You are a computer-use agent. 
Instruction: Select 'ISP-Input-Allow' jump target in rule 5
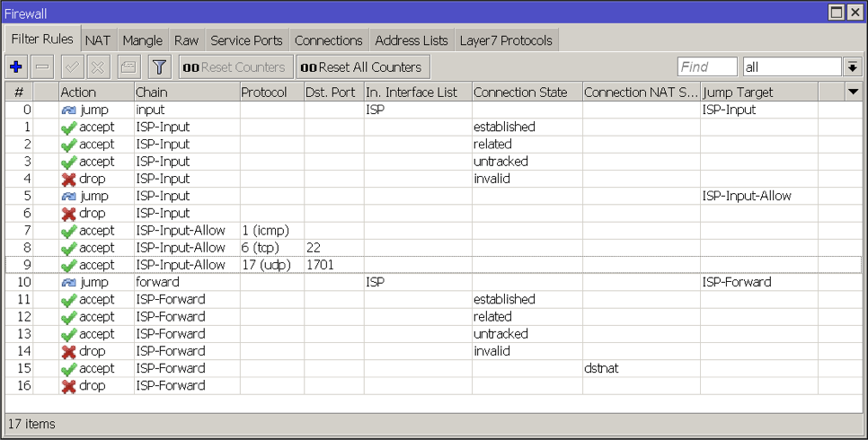[747, 196]
